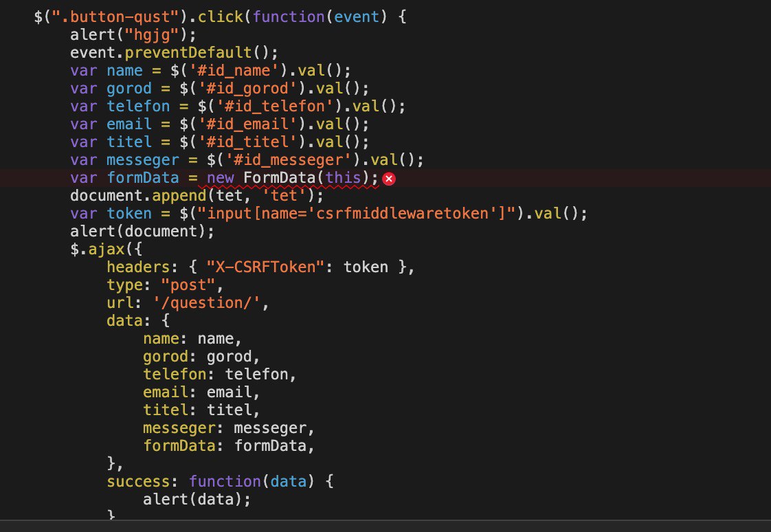Click the alert(data) line
Image resolution: width=771 pixels, height=532 pixels.
197,500
